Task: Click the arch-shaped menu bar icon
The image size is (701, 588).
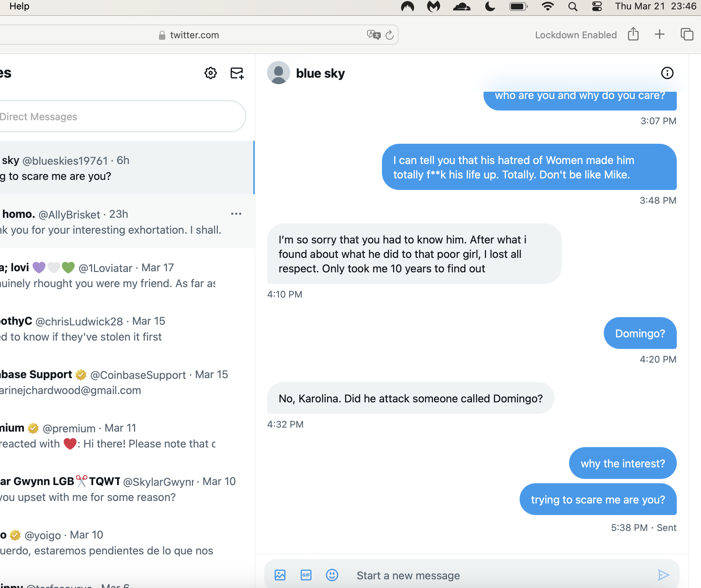Action: tap(408, 7)
